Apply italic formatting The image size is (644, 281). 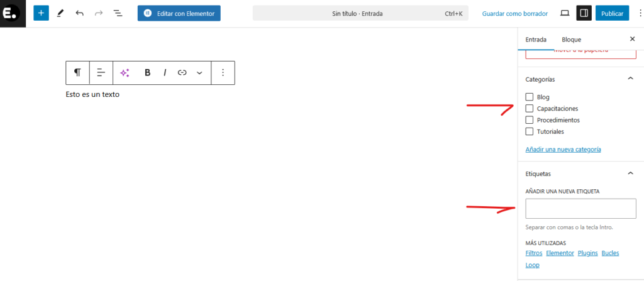(x=165, y=72)
